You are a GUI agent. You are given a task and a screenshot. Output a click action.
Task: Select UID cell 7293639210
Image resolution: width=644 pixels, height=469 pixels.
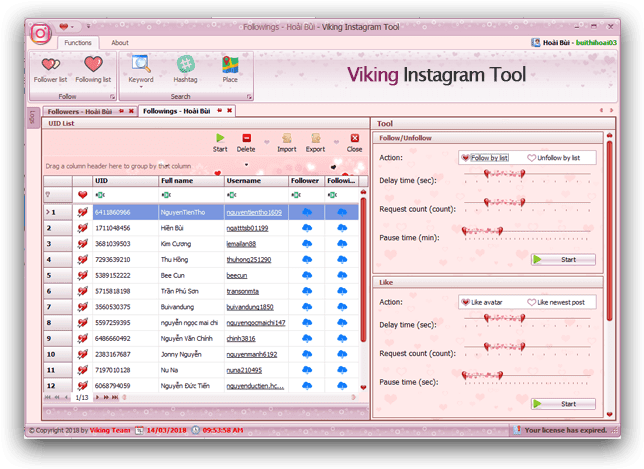[x=125, y=260]
